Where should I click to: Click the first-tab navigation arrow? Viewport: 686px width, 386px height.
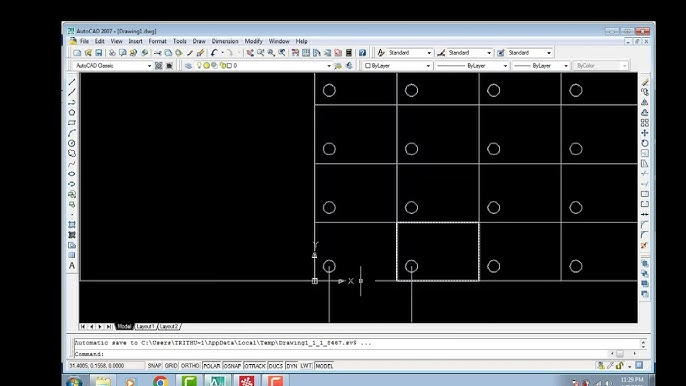point(83,326)
